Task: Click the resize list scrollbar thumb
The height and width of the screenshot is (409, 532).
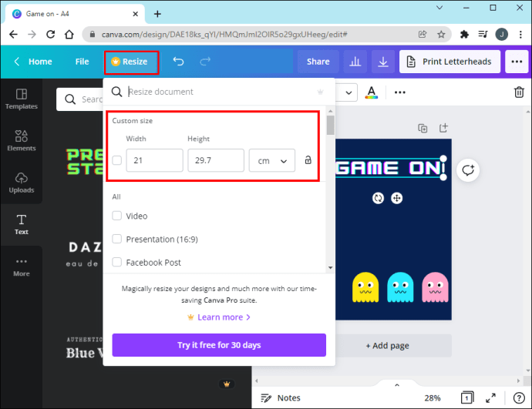Action: (330, 125)
